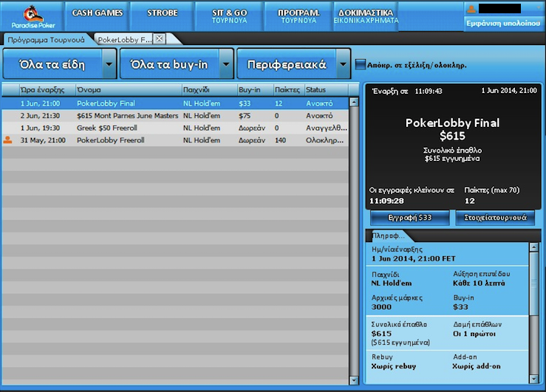Click '1 Jun, 19:30' start time cell

point(40,128)
